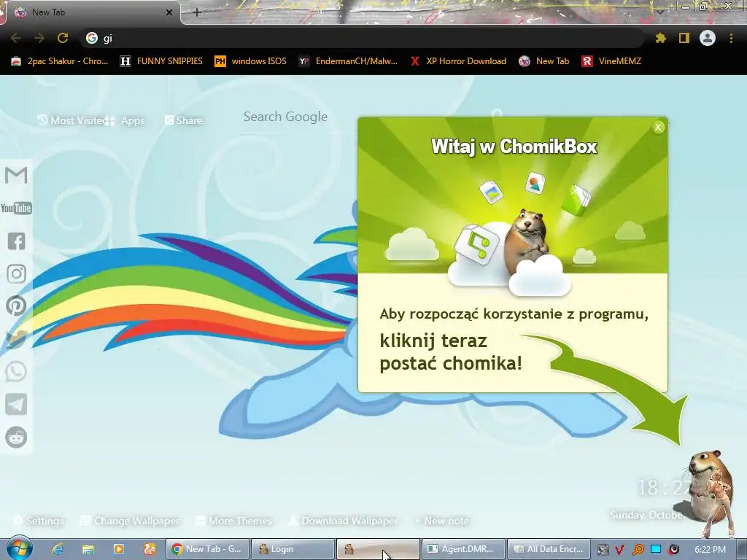Switch to New Tab - G... Chrome taskbar button

207,549
